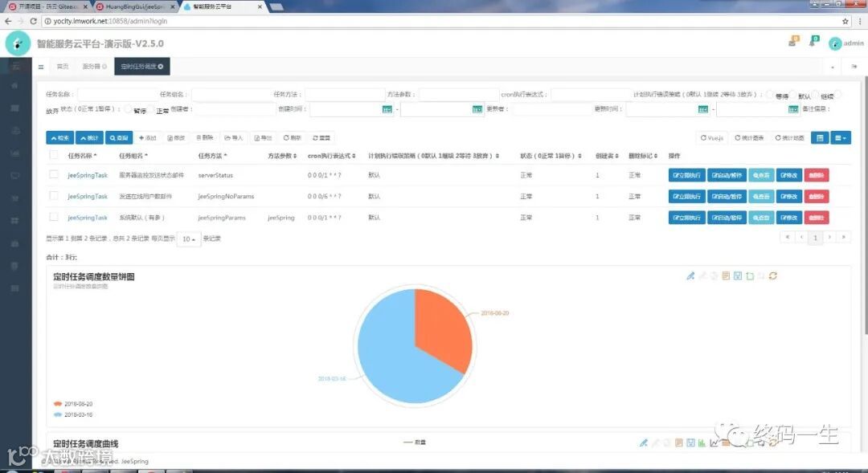Click the blue save-image icon in pie chart toolbox

pyautogui.click(x=737, y=275)
